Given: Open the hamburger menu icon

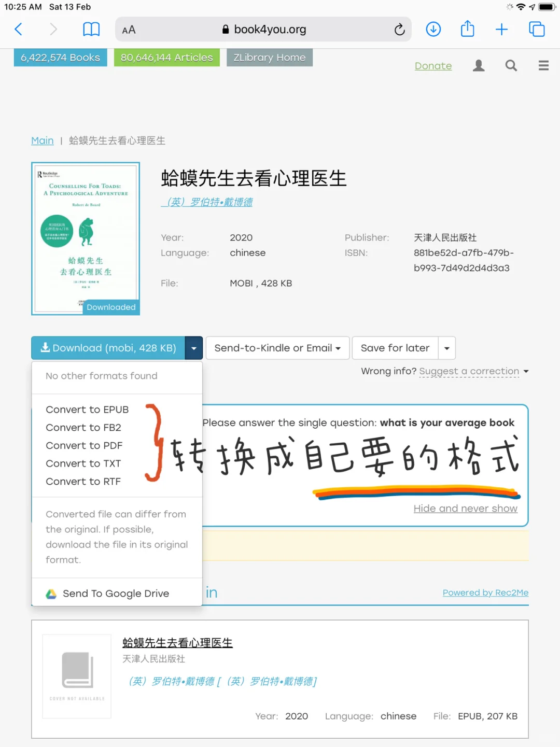Looking at the screenshot, I should point(543,65).
